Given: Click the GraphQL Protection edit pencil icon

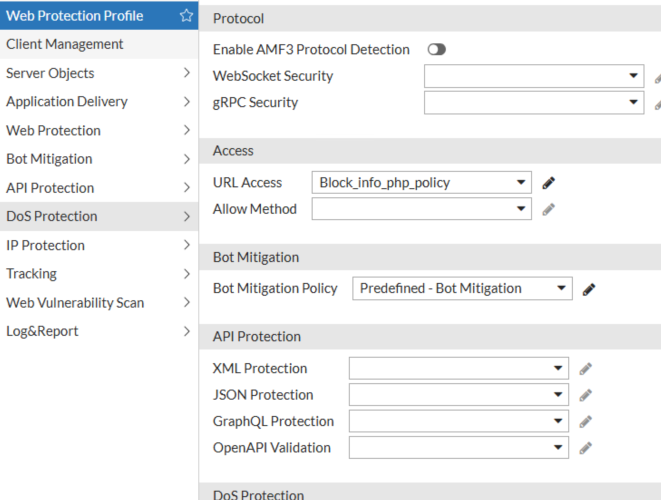Looking at the screenshot, I should pyautogui.click(x=585, y=422).
